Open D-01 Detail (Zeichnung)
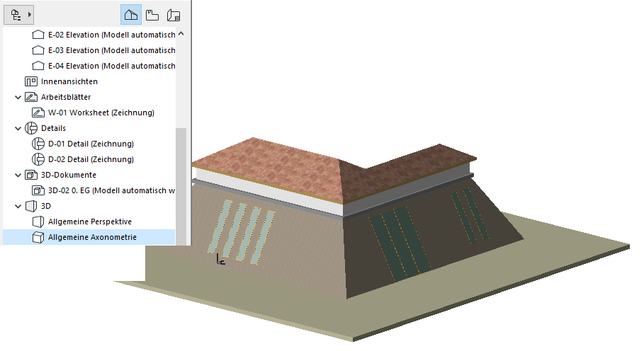The image size is (644, 351). pyautogui.click(x=91, y=144)
